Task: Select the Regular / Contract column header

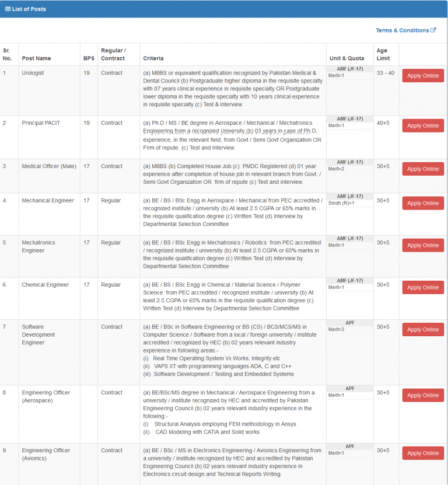Action: point(113,54)
